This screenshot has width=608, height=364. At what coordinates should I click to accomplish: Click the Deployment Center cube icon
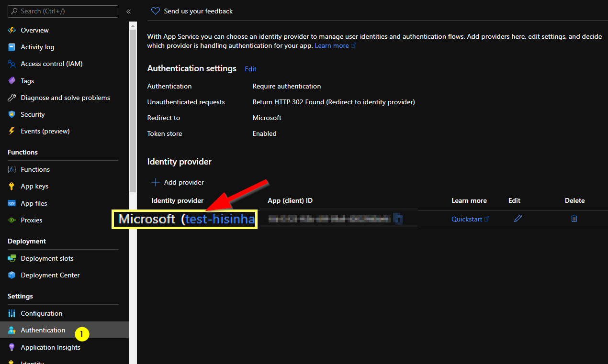(x=12, y=275)
